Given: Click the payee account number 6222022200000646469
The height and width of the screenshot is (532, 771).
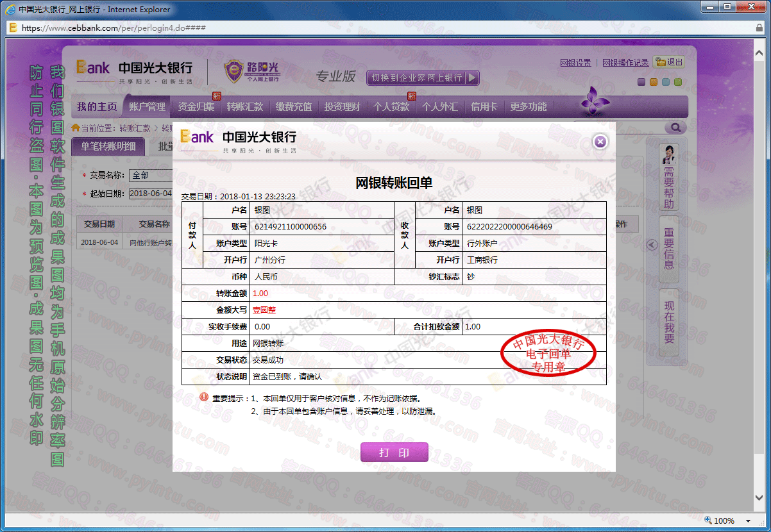Looking at the screenshot, I should pos(509,227).
